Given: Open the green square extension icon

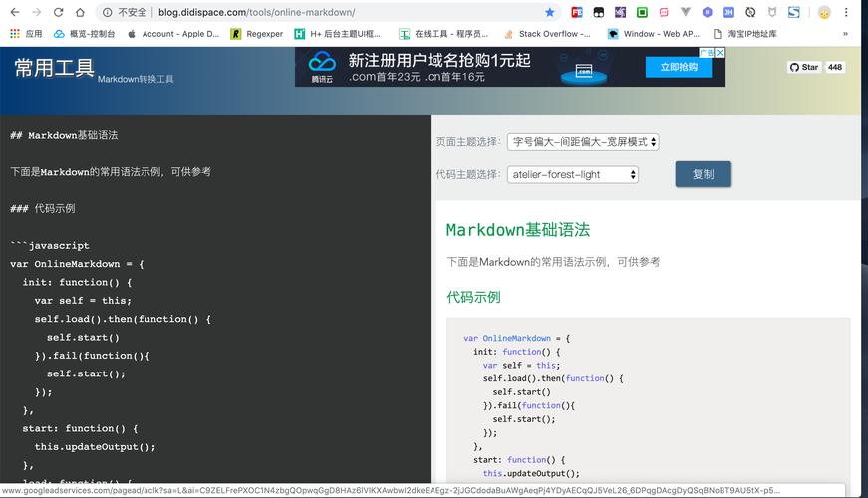Looking at the screenshot, I should [x=642, y=12].
